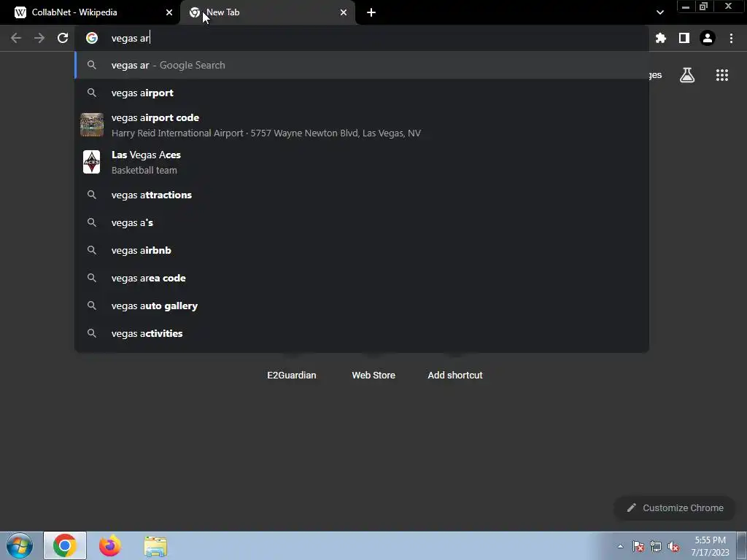Pick the 'vegas activities' suggestion

pyautogui.click(x=362, y=333)
